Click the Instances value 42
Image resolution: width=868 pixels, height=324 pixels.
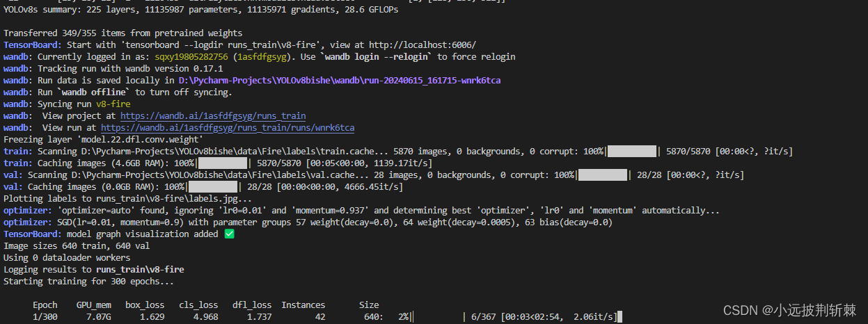click(320, 317)
